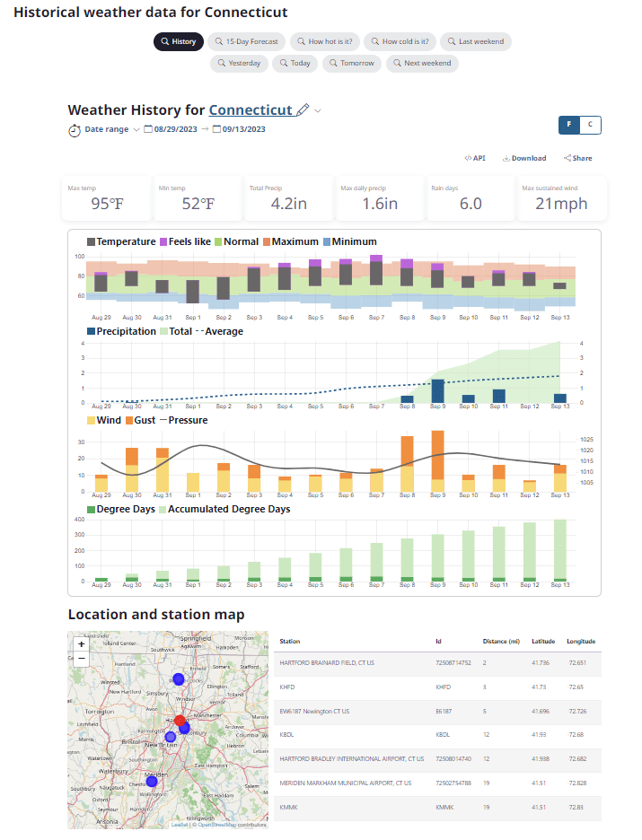Switch to 15-Day Forecast tab
The height and width of the screenshot is (840, 642).
point(246,41)
